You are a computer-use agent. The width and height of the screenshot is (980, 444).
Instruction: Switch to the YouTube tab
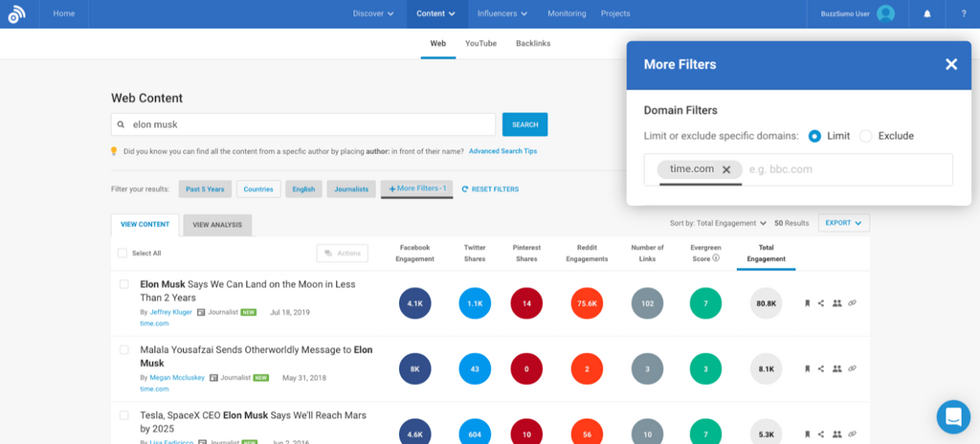coord(480,43)
